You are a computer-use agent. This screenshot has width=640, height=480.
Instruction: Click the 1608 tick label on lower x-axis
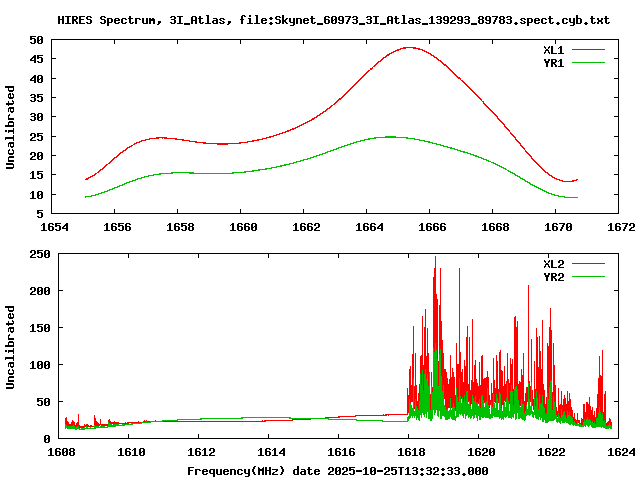pyautogui.click(x=62, y=452)
